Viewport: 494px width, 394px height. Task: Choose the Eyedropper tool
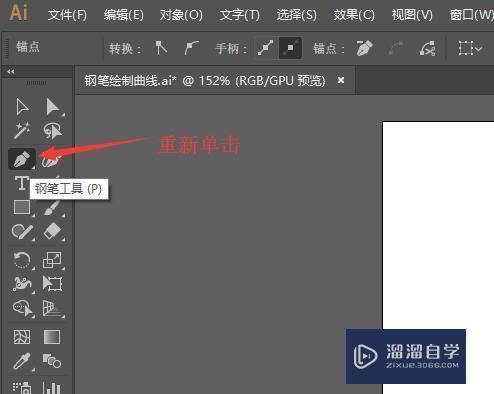(x=22, y=361)
